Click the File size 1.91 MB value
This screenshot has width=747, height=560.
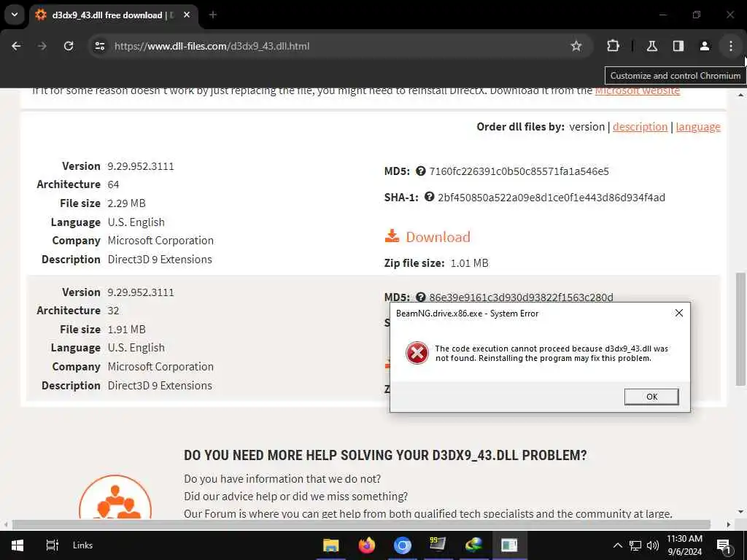tap(126, 329)
